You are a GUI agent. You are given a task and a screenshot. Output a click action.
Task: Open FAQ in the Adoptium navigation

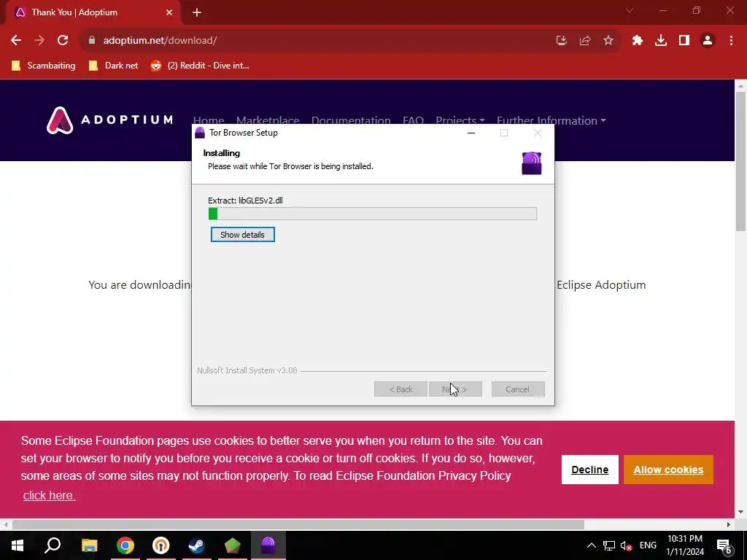(413, 120)
